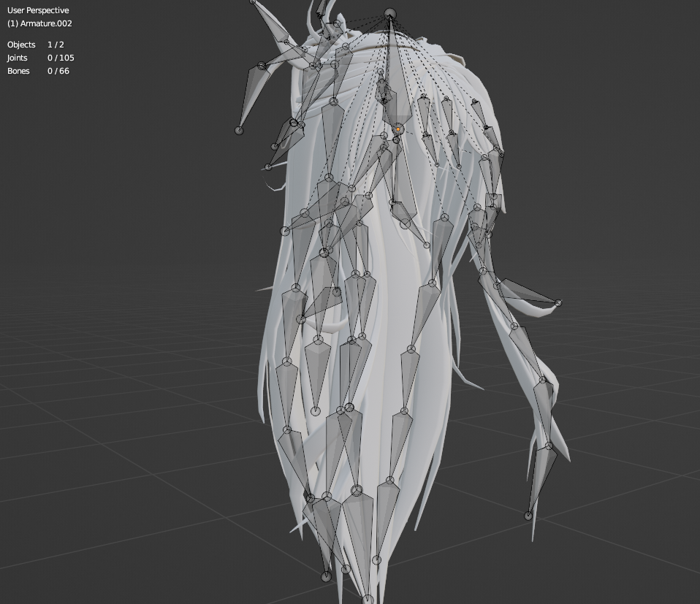Click the 'User Perspective' overlay text
700x604 pixels.
tap(38, 10)
